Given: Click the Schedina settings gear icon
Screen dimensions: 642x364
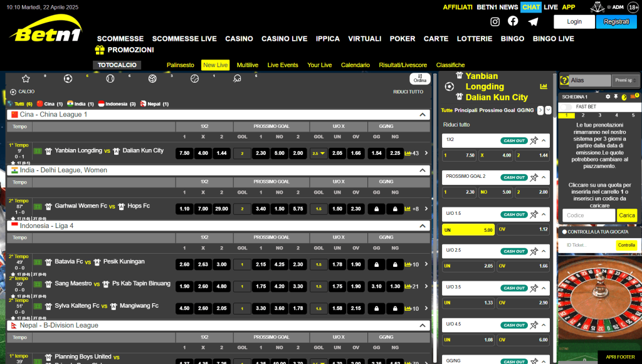Looking at the screenshot, I should coord(608,96).
